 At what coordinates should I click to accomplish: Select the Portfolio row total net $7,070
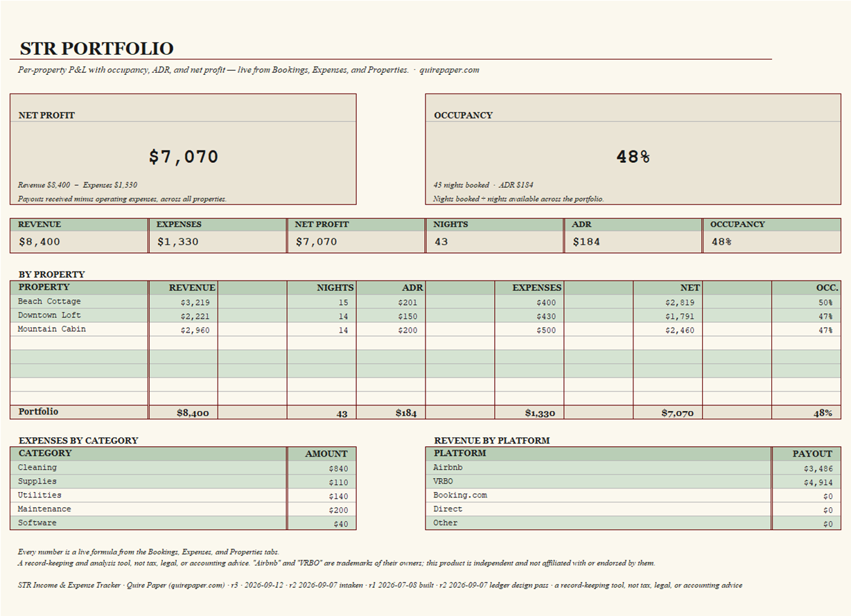pyautogui.click(x=677, y=413)
